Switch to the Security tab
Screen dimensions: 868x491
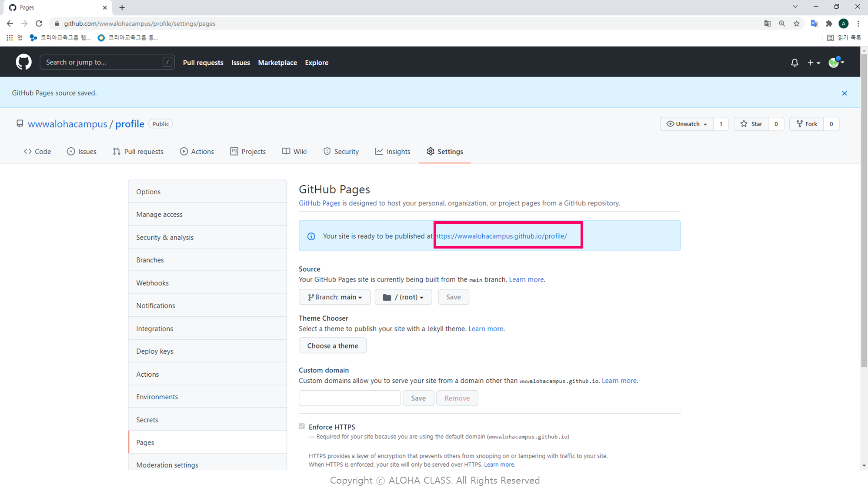(341, 151)
